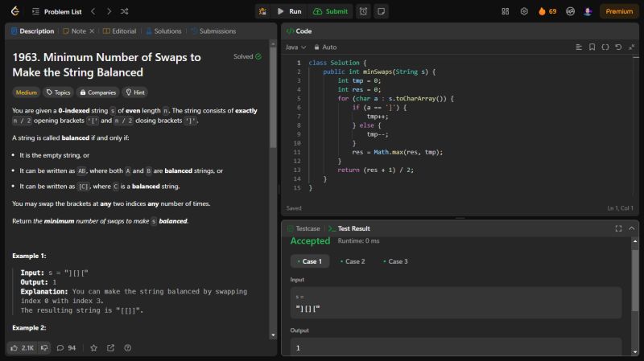The width and height of the screenshot is (644, 361).
Task: Format code icon in editor toolbar
Action: tap(579, 47)
